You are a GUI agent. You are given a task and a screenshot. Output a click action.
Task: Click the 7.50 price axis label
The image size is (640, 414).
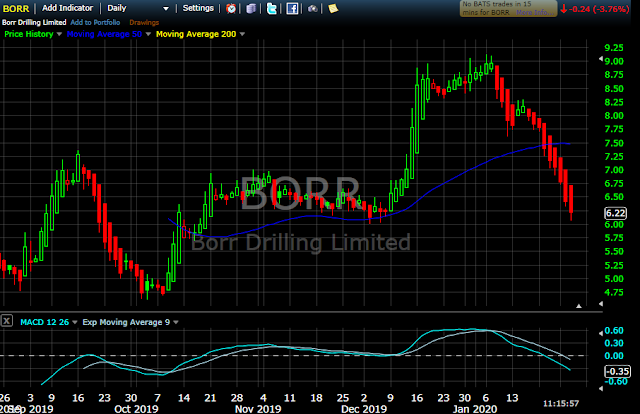(x=614, y=143)
